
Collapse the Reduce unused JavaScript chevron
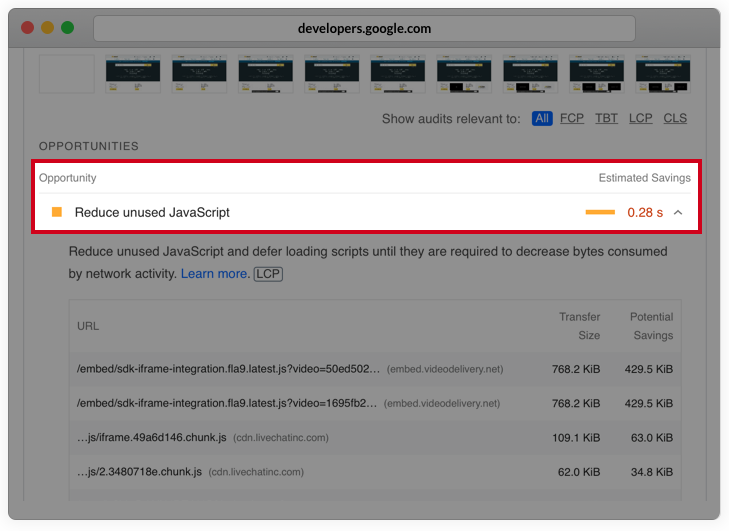tap(678, 212)
